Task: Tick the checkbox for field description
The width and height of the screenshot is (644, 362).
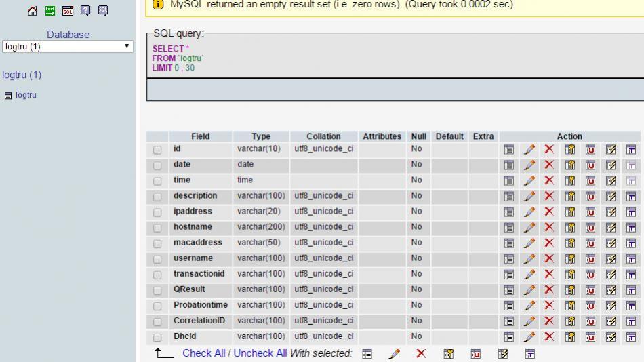Action: (x=157, y=197)
